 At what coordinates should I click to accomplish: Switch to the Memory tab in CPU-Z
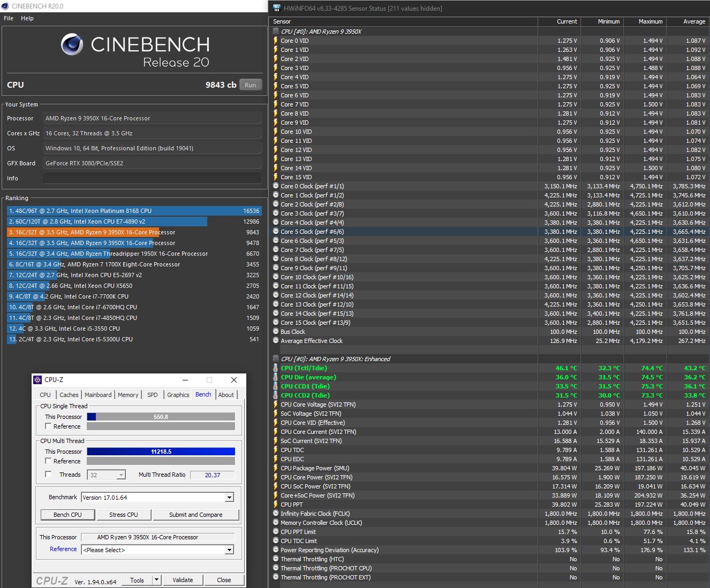click(128, 395)
